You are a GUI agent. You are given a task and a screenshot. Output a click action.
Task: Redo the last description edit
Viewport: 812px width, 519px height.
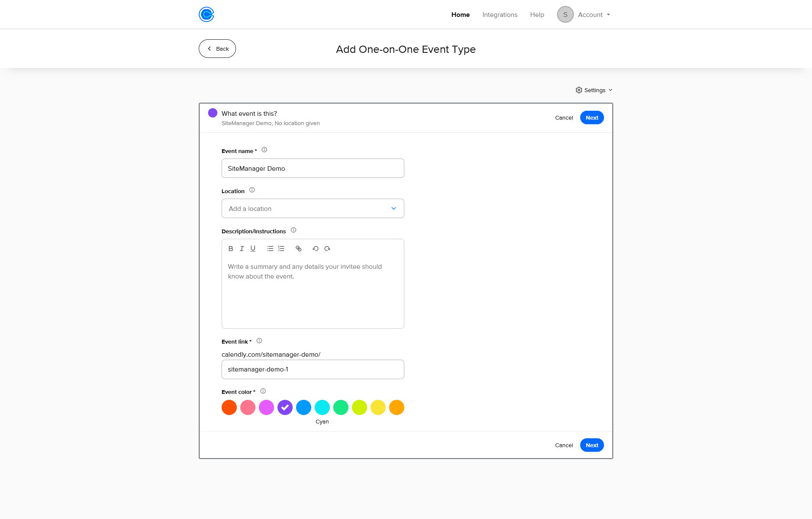(x=327, y=249)
